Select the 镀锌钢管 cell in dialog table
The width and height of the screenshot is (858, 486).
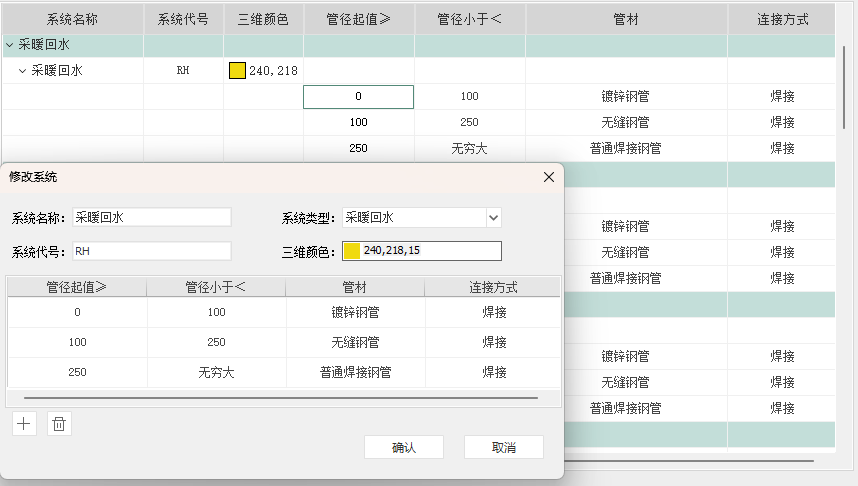point(355,313)
